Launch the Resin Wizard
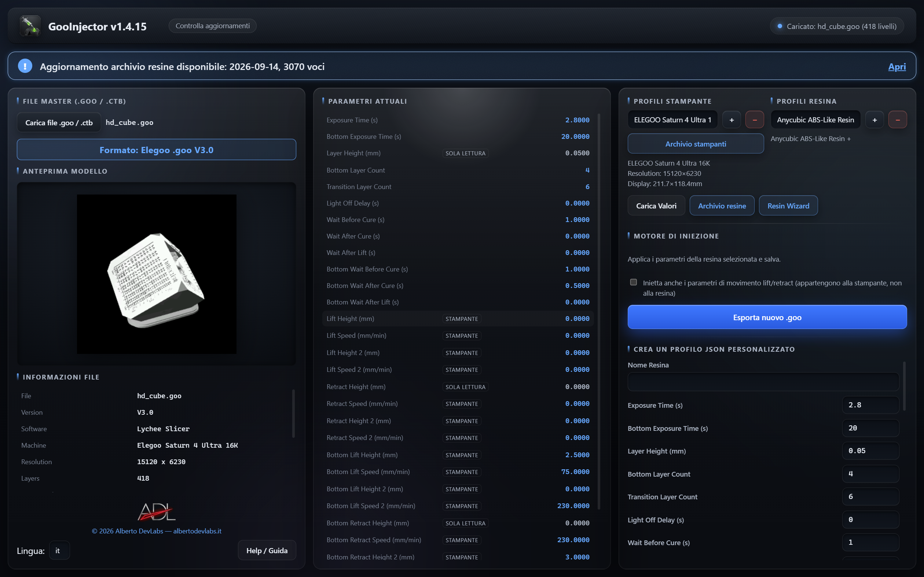The image size is (924, 577). point(788,206)
